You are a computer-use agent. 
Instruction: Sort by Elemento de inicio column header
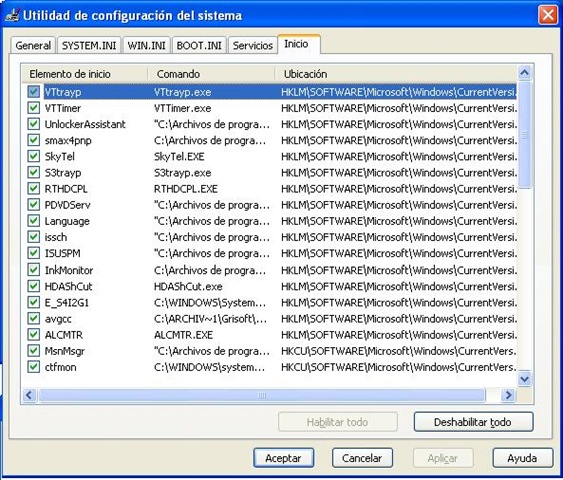pyautogui.click(x=85, y=74)
